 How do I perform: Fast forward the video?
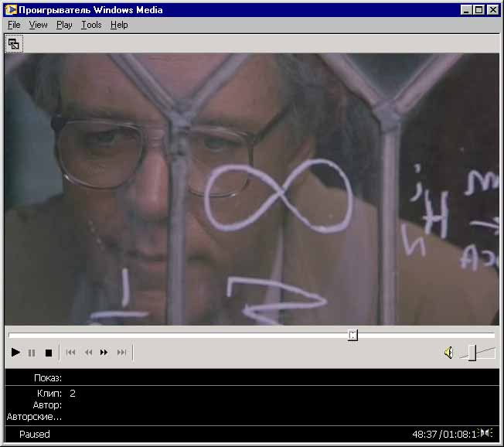(x=104, y=353)
